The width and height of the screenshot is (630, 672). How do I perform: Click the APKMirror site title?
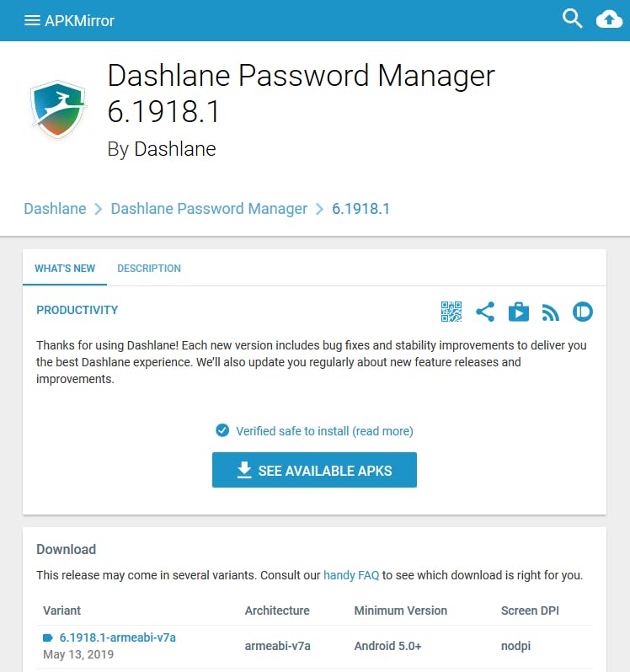coord(79,20)
